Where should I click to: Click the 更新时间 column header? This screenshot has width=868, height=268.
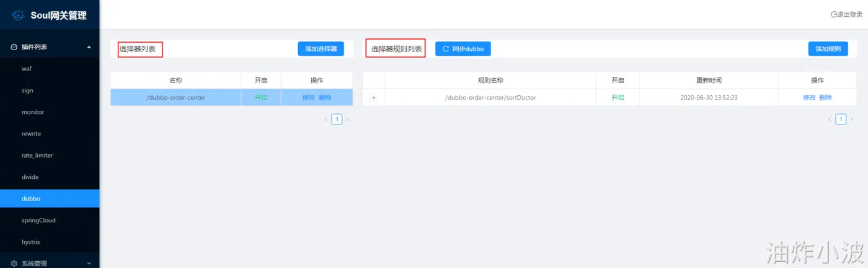709,80
